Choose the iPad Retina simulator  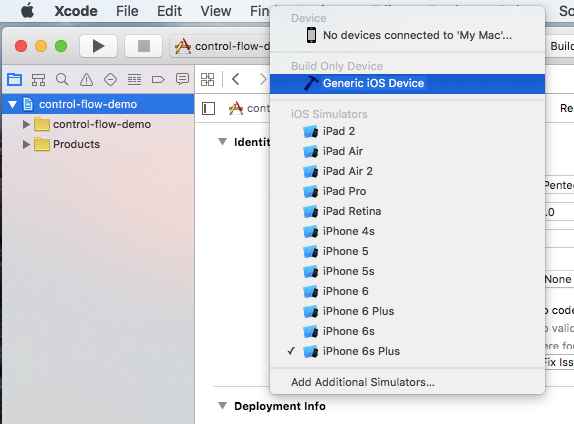[407, 211]
